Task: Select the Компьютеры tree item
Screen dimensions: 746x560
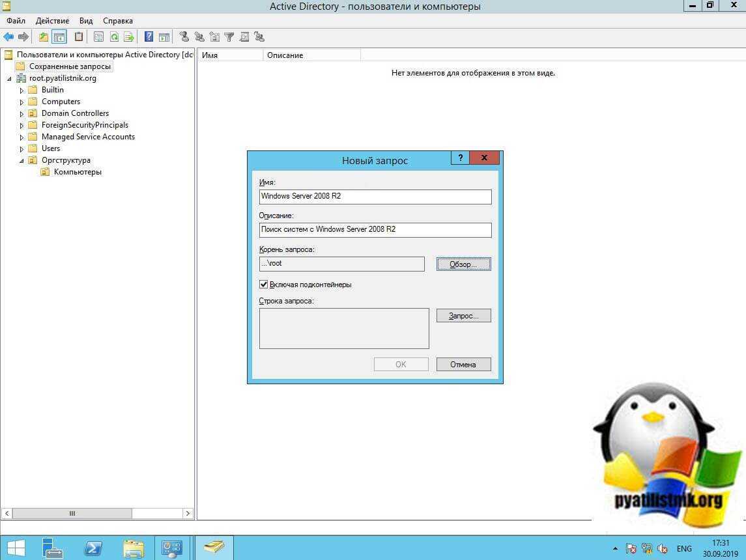Action: click(78, 172)
